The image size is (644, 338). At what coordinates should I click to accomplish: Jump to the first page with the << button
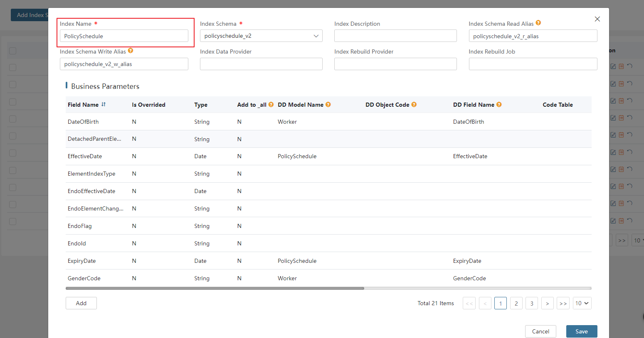[469, 303]
